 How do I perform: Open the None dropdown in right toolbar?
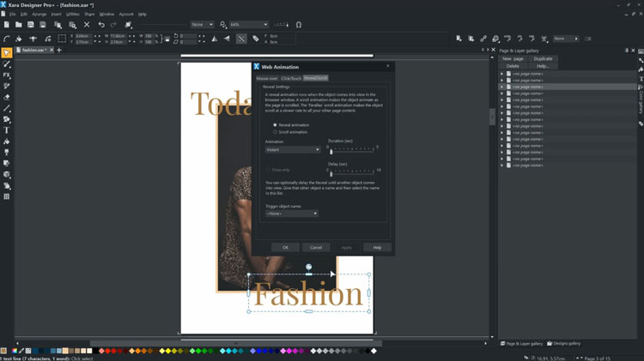[x=566, y=39]
